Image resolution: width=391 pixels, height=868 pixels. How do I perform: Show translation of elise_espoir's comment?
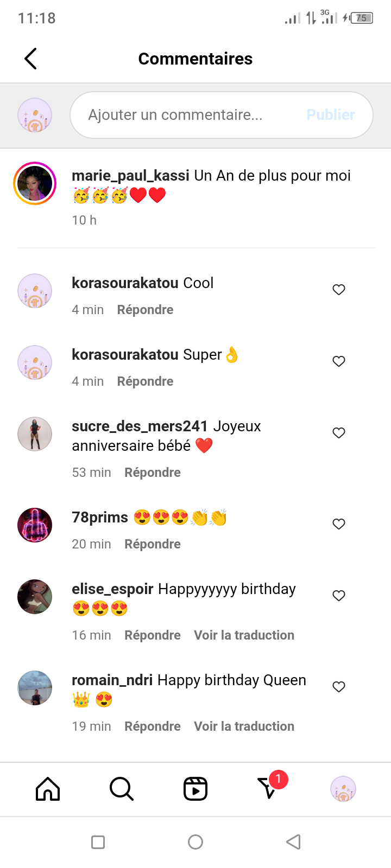click(x=244, y=635)
